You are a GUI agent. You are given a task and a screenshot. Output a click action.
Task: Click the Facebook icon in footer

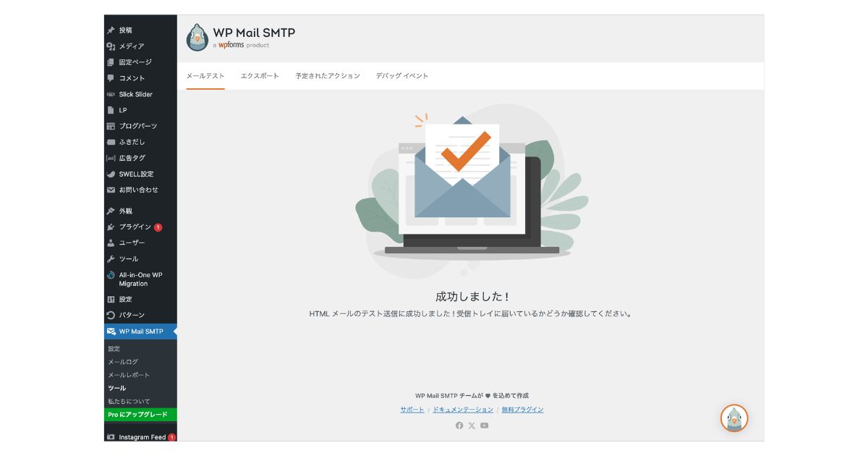[459, 426]
